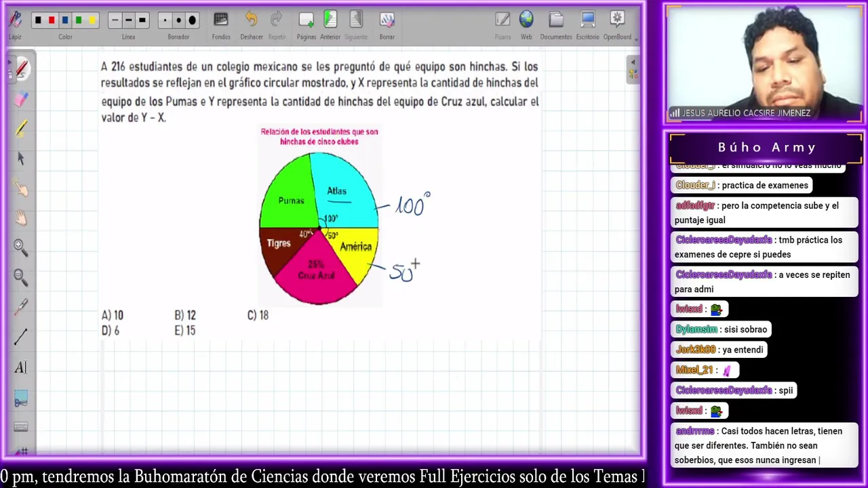Screen dimensions: 868x488
Task: Choose yellow pen color
Action: point(92,20)
